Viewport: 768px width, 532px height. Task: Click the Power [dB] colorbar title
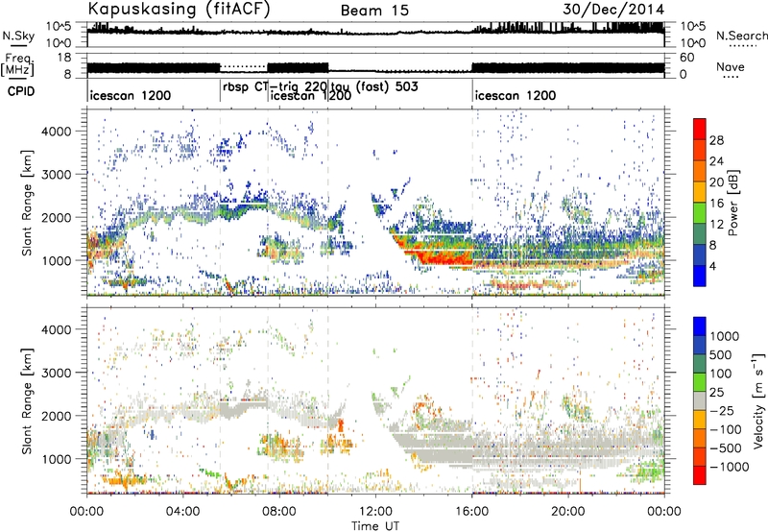coord(733,203)
